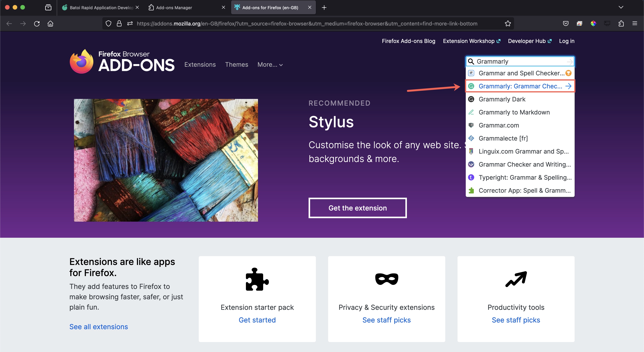This screenshot has width=644, height=352.
Task: Open site permissions icon in address bar
Action: coord(130,24)
